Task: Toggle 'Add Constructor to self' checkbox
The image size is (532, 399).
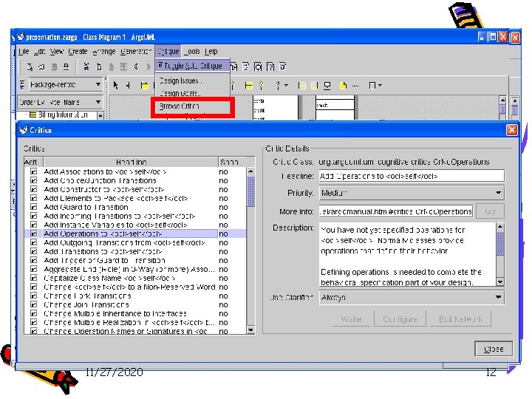Action: [x=33, y=189]
